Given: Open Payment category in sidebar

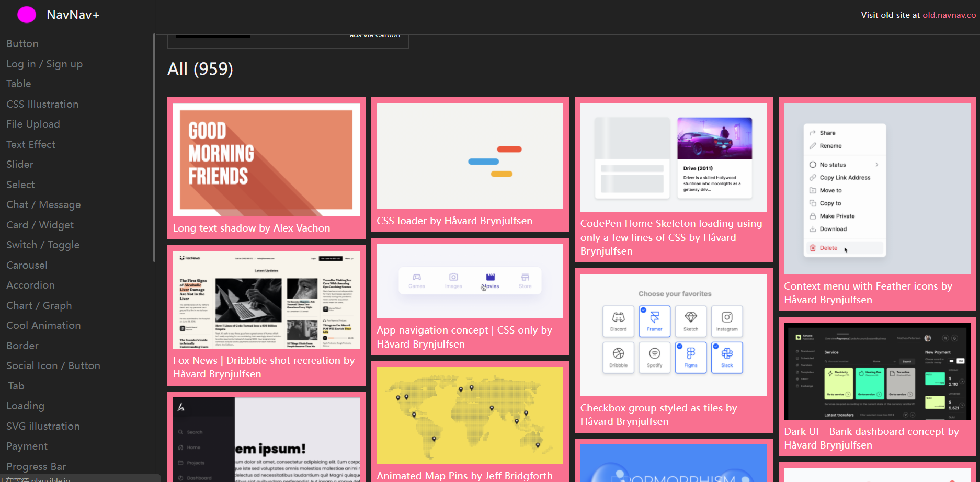Looking at the screenshot, I should click(x=27, y=446).
